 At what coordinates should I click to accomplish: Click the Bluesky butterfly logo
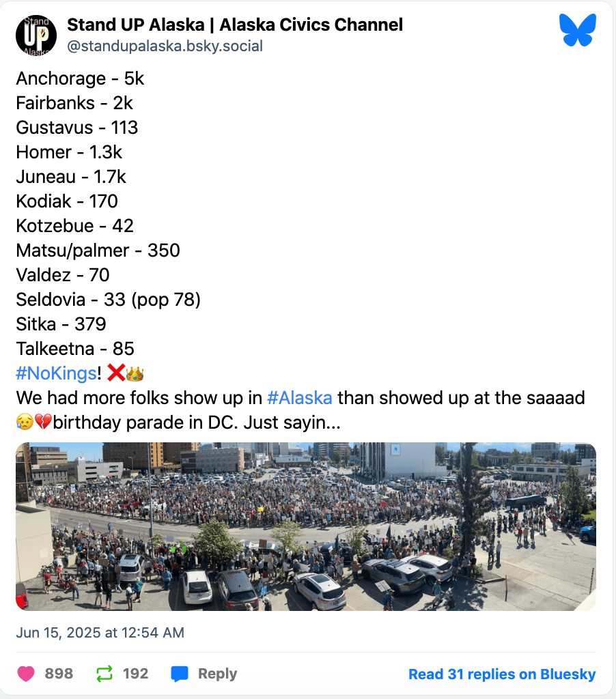pyautogui.click(x=577, y=31)
